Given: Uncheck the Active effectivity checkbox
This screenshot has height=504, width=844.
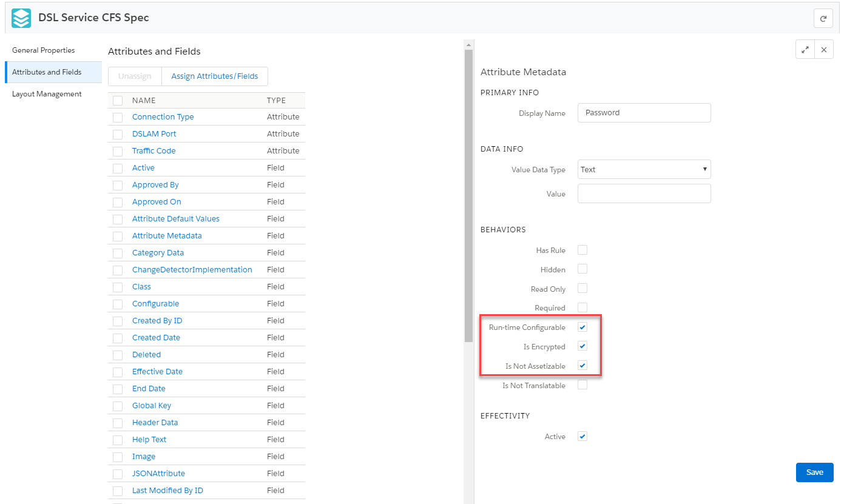Looking at the screenshot, I should click(582, 436).
